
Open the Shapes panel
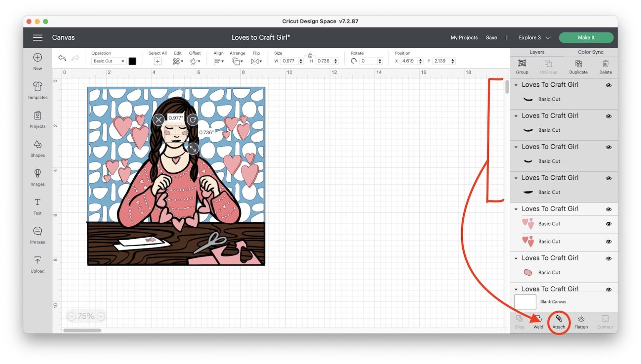click(37, 148)
